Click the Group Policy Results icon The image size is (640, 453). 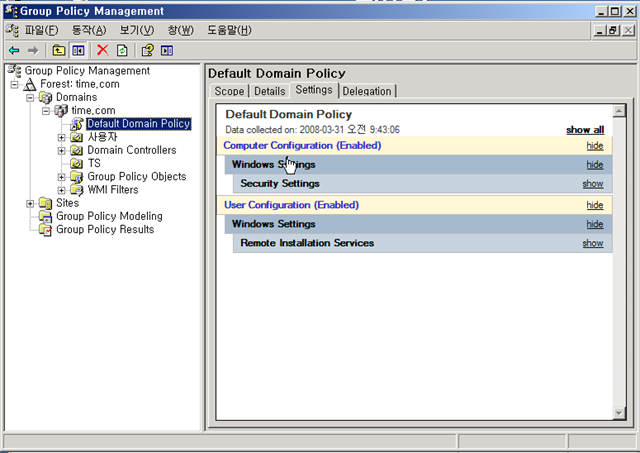point(45,229)
